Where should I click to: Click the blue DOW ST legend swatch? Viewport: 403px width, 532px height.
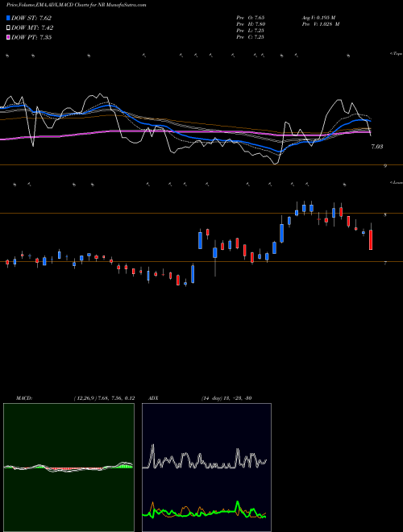8,18
